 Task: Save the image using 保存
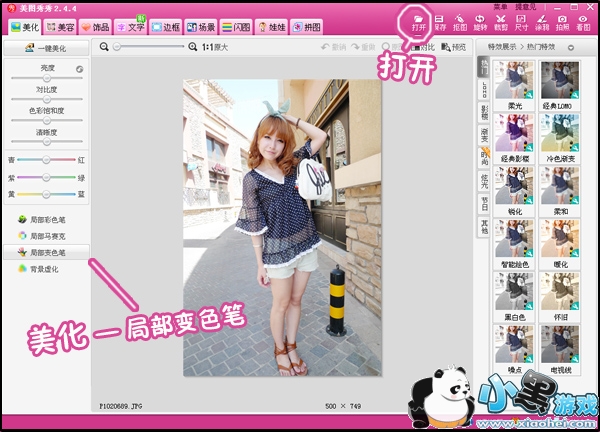click(x=440, y=23)
